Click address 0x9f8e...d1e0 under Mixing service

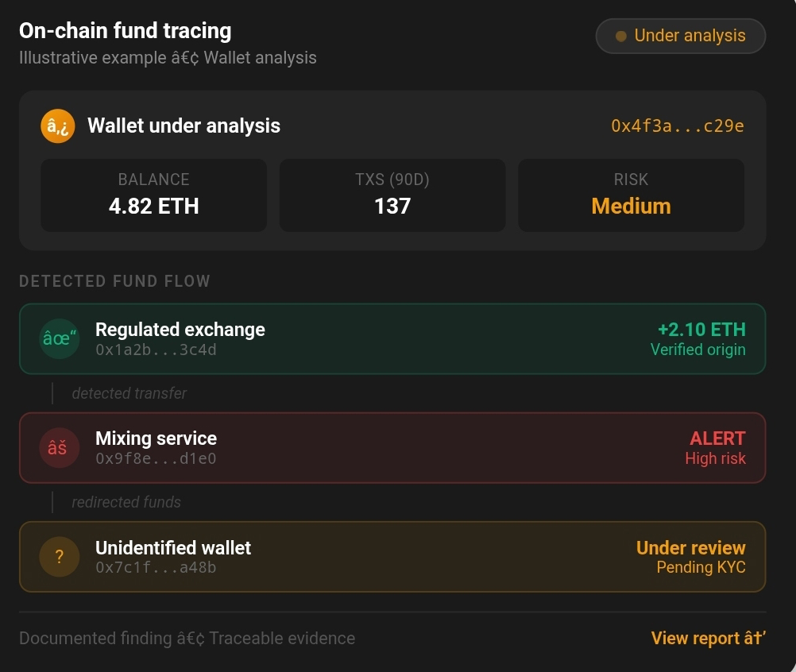coord(156,459)
